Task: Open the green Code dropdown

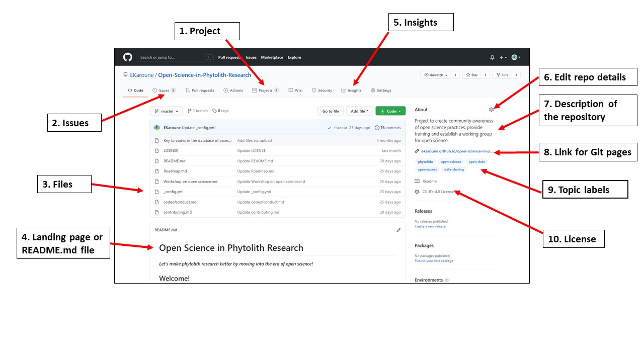Action: (x=390, y=111)
